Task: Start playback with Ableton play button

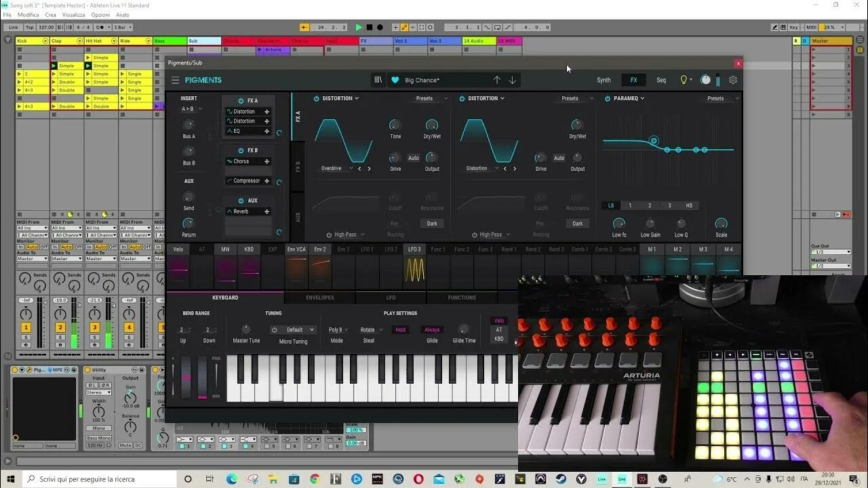Action: click(359, 28)
